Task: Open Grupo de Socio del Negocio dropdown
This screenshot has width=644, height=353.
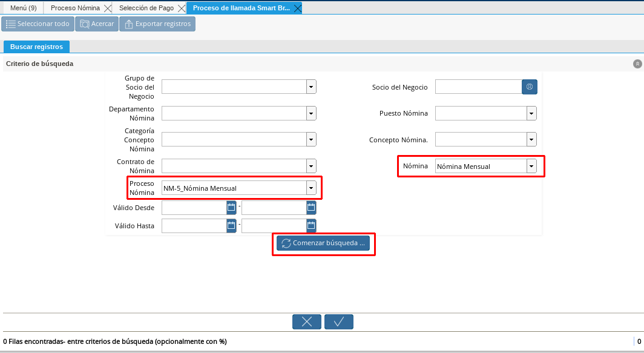Action: 311,87
